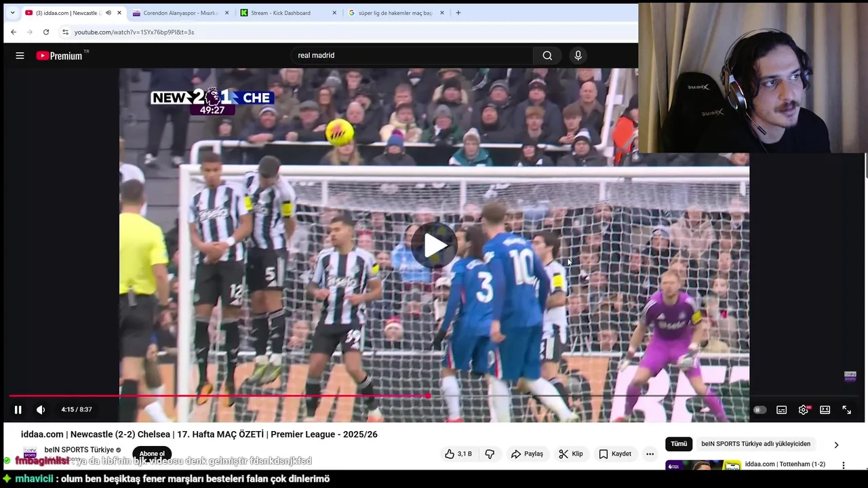
Task: Close the Kick Dashboard tab
Action: pos(334,13)
